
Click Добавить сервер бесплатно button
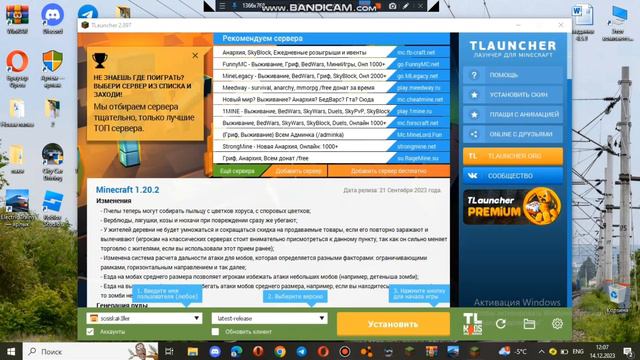coord(389,171)
